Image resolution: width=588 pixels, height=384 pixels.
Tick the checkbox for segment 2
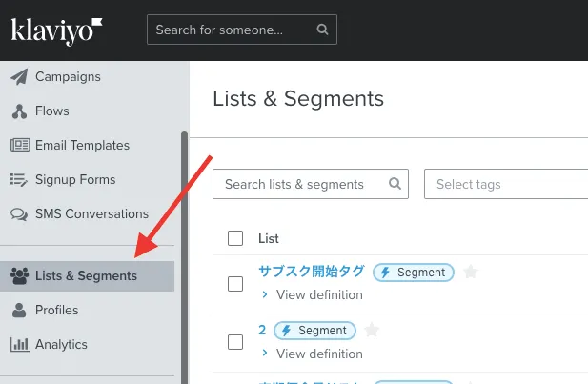click(x=235, y=341)
